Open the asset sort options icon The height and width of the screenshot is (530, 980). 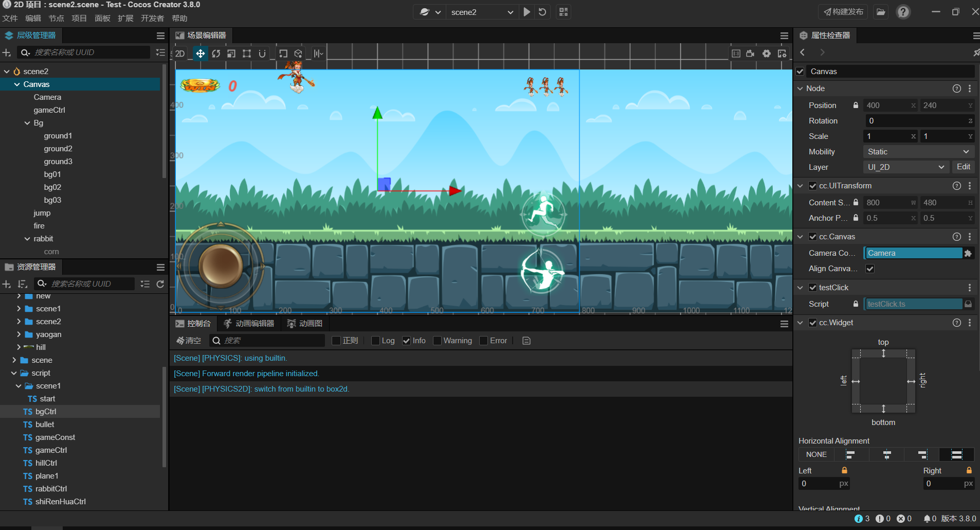[x=22, y=284]
